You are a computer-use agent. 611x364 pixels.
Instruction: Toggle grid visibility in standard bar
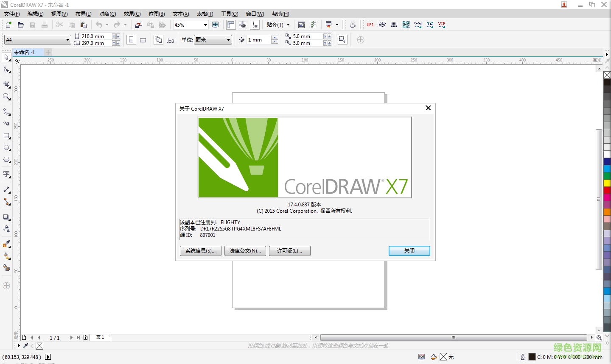tap(243, 25)
